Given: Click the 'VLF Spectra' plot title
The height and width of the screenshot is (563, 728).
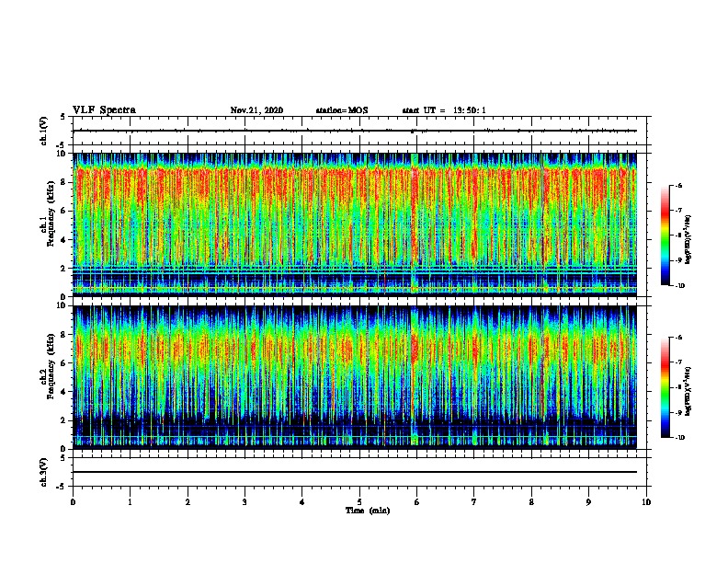Looking at the screenshot, I should tap(104, 110).
